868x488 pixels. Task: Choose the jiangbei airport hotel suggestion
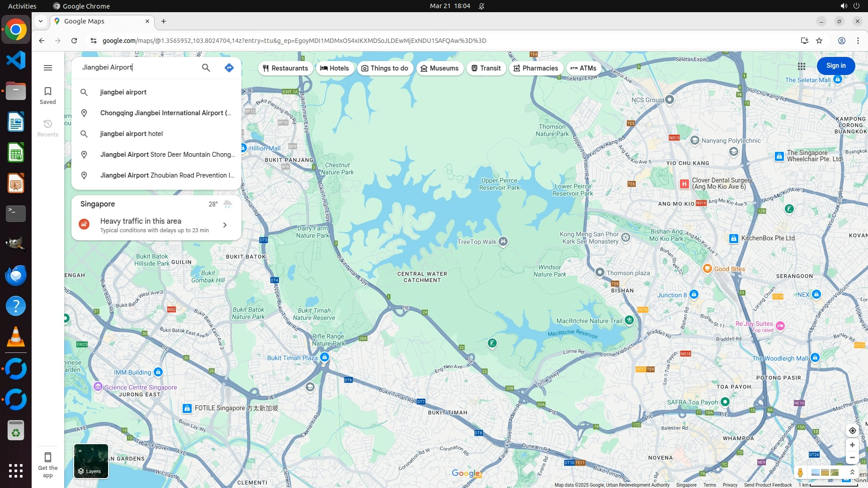tap(131, 134)
